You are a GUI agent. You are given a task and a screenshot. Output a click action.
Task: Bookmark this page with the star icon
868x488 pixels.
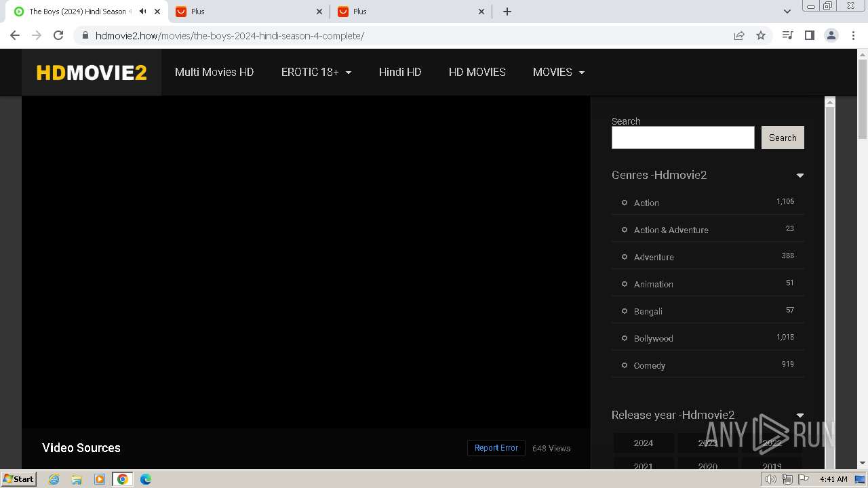[x=761, y=35]
